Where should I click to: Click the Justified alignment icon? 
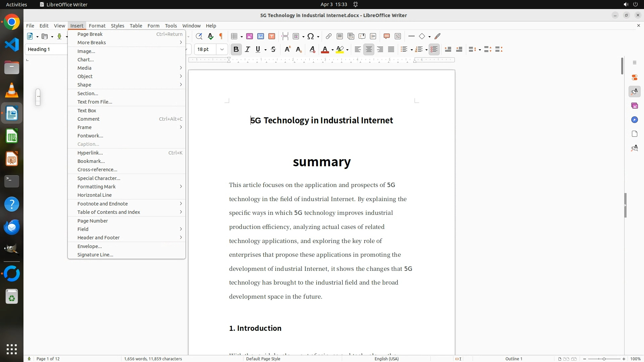point(391,49)
